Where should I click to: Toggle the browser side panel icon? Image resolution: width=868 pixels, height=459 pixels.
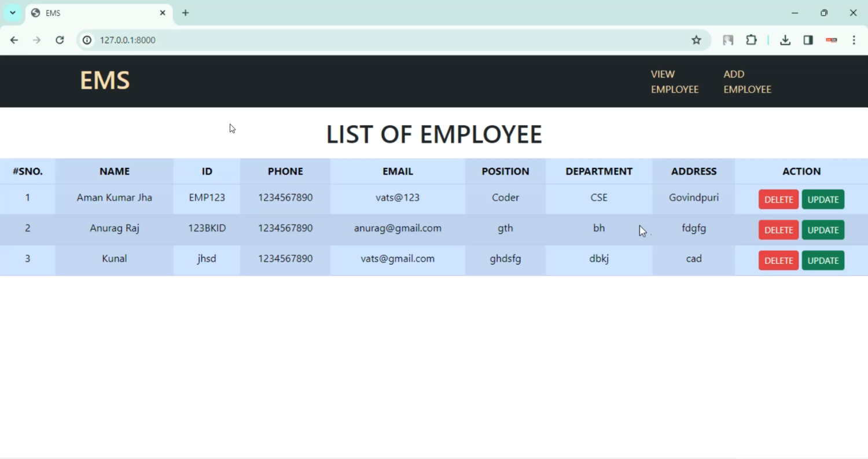tap(808, 40)
